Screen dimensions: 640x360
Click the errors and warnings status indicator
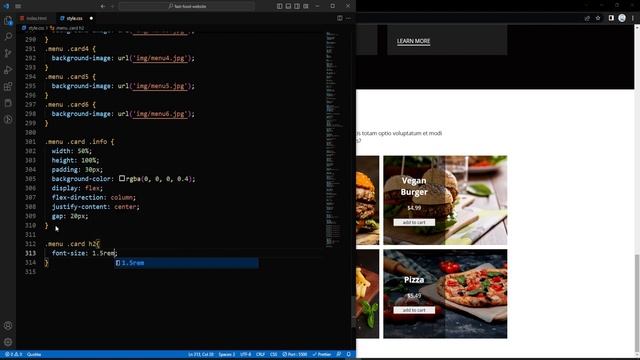13,354
